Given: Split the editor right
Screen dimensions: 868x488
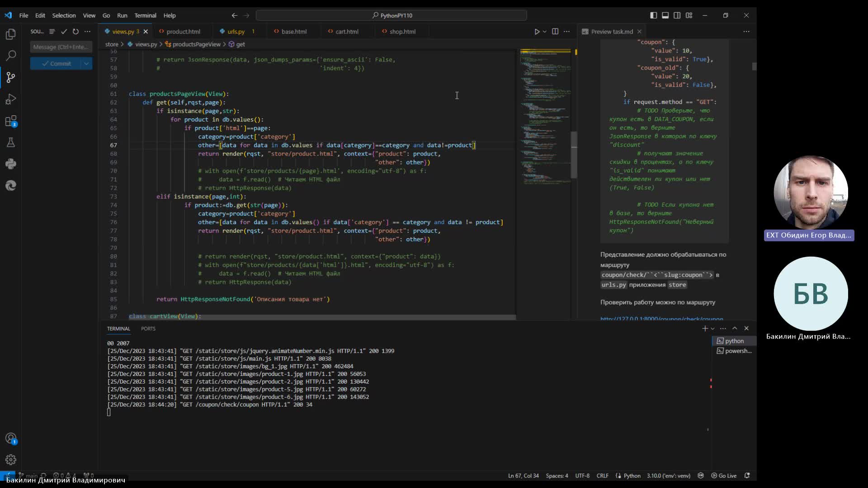Looking at the screenshot, I should 555,32.
